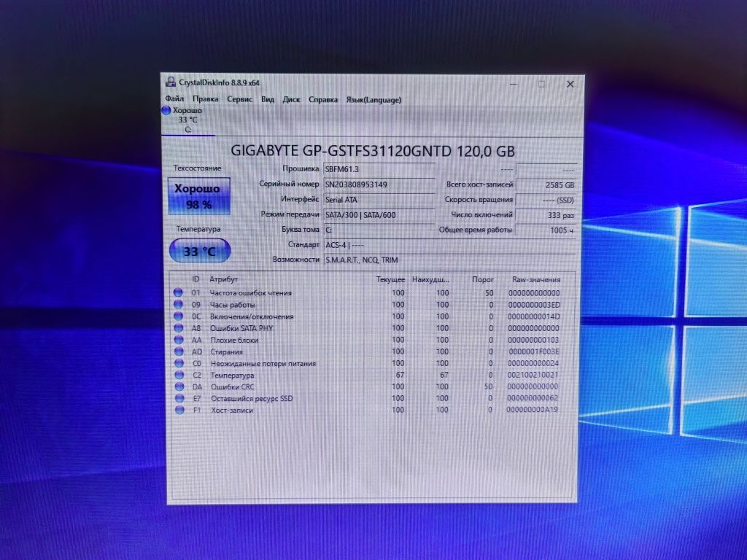Click the blue status icon for attribute C0
The width and height of the screenshot is (747, 560).
(x=179, y=363)
